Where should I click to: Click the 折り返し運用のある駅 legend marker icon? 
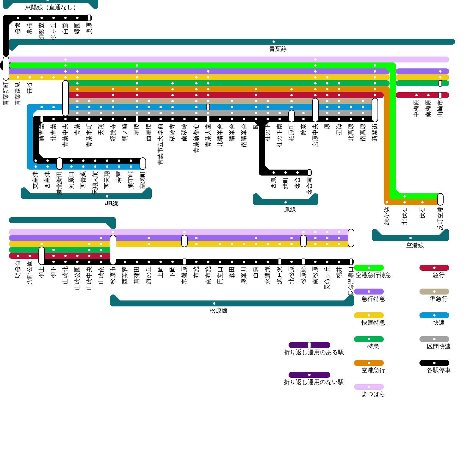click(309, 345)
